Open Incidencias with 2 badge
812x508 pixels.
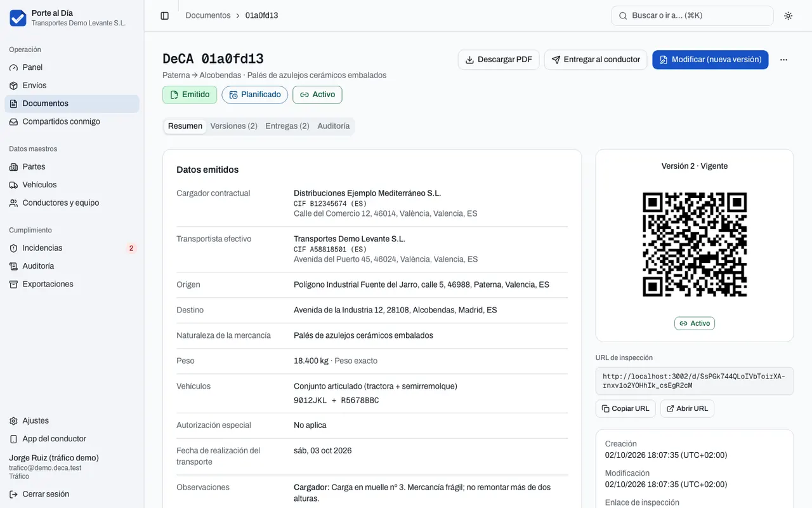point(72,248)
